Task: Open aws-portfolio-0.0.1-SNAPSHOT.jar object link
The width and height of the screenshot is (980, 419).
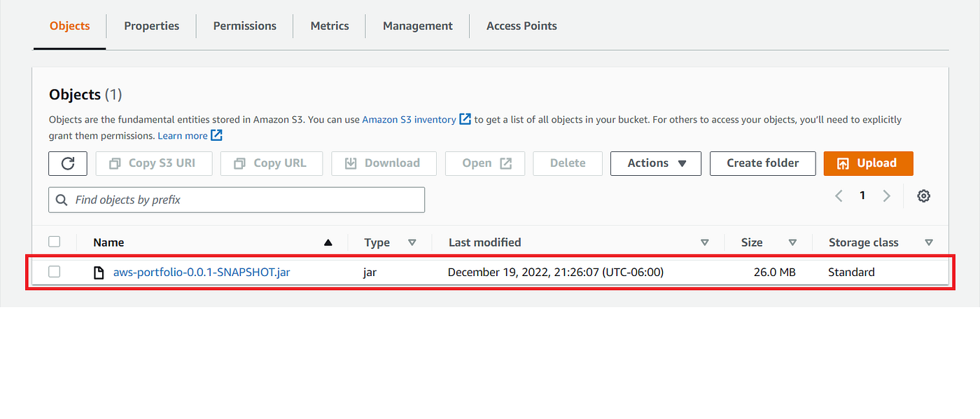Action: click(202, 273)
